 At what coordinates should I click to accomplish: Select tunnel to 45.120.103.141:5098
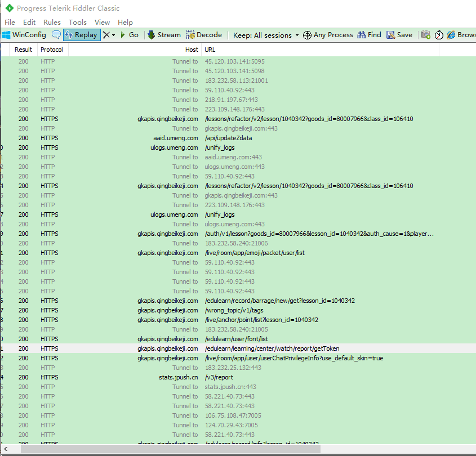point(239,71)
